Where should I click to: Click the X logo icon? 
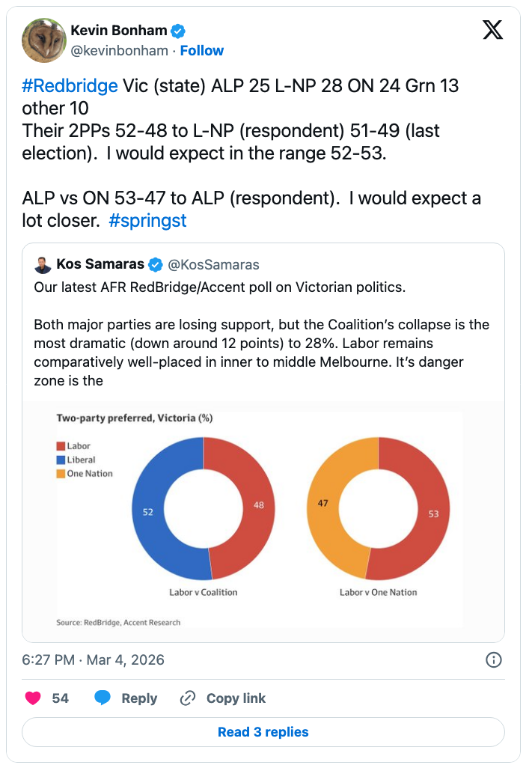pos(492,30)
